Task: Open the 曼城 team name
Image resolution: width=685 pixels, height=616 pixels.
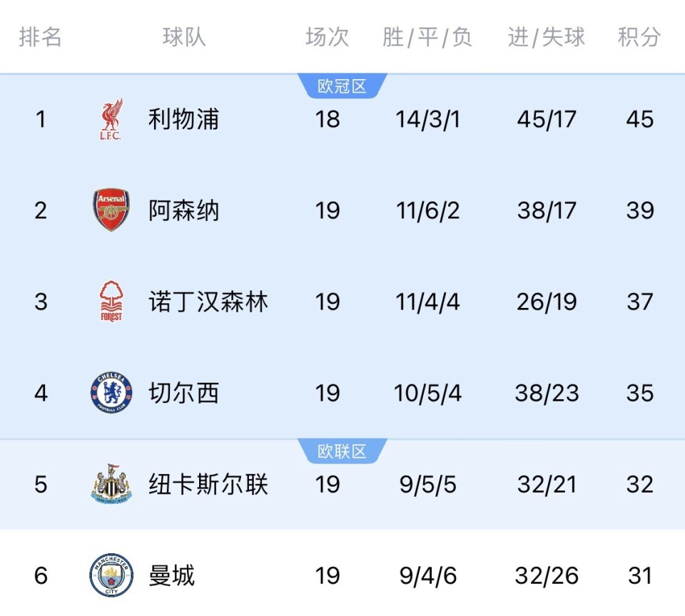Action: pos(171,575)
